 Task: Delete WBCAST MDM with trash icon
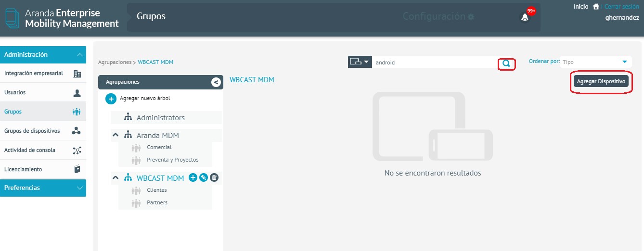pos(215,177)
